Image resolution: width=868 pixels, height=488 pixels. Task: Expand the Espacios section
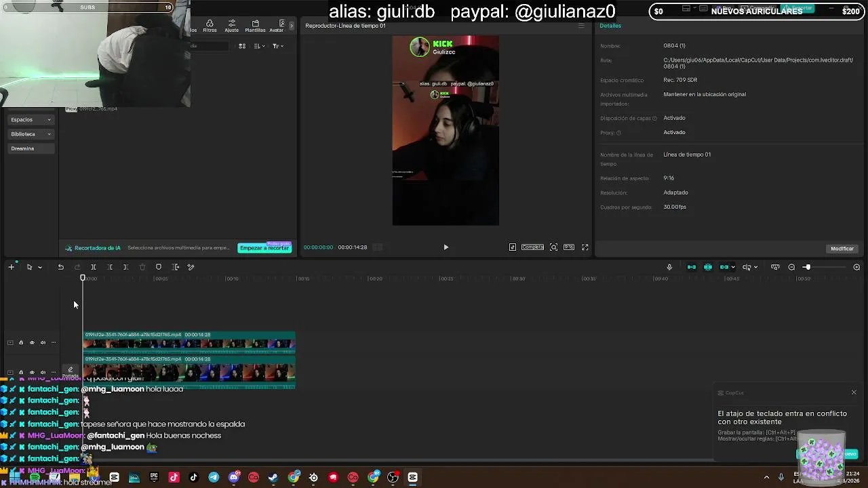point(31,119)
